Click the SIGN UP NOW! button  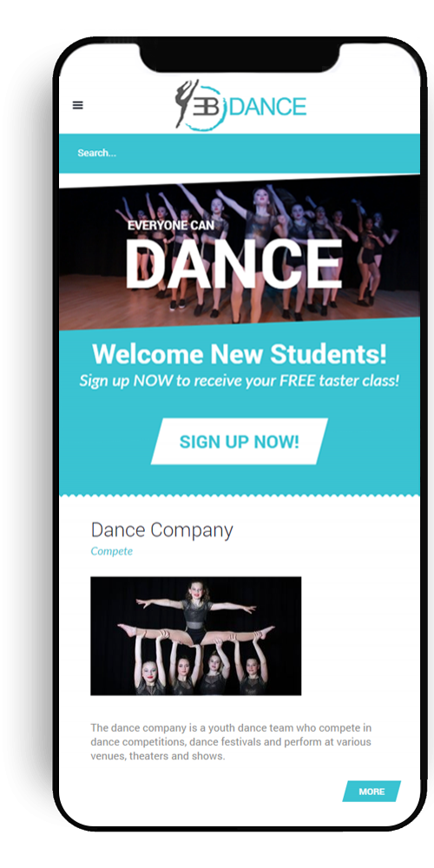240,441
